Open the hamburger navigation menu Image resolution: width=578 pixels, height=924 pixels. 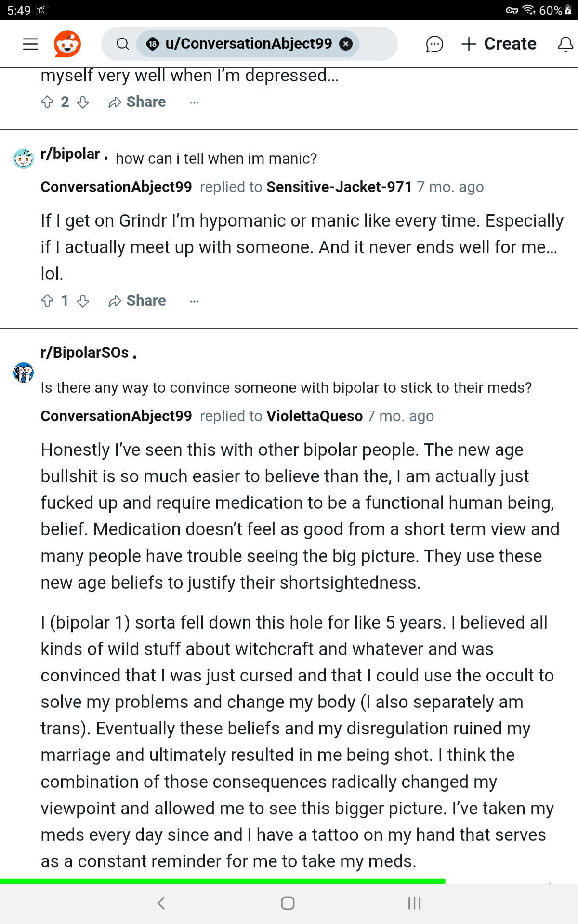30,44
